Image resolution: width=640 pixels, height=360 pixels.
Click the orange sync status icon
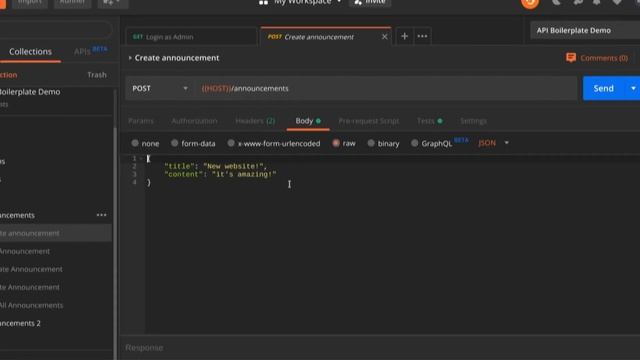pyautogui.click(x=530, y=3)
